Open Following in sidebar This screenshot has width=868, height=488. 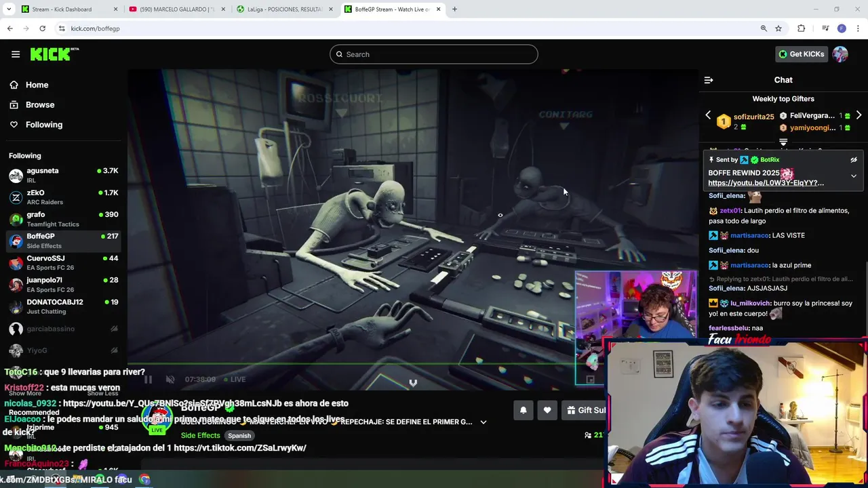coord(44,125)
